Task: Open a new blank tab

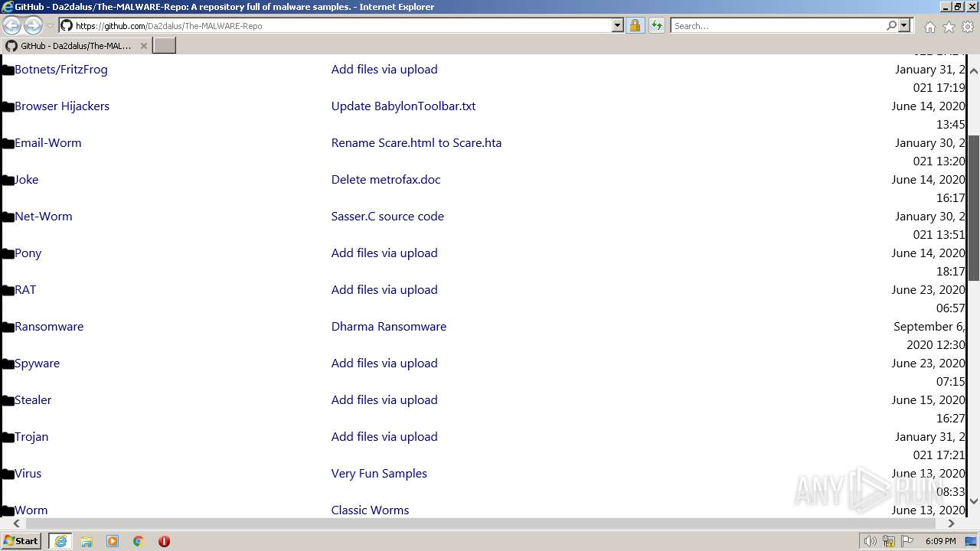Action: click(x=165, y=45)
